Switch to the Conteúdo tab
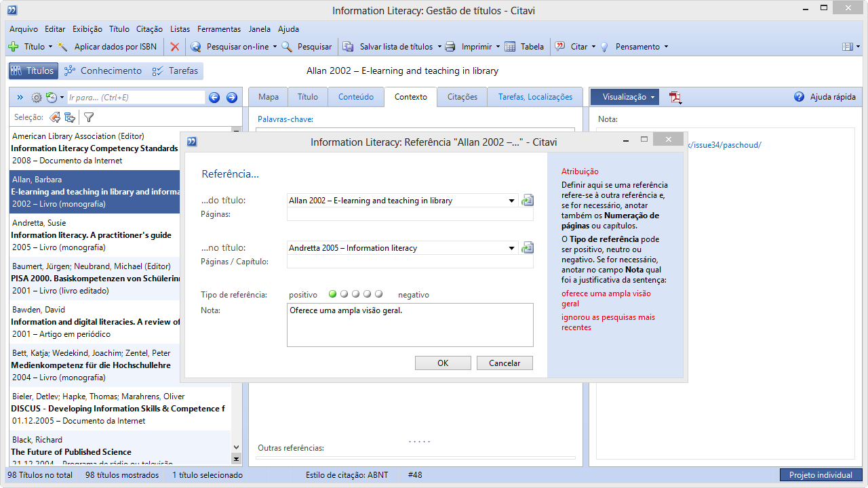 tap(356, 97)
